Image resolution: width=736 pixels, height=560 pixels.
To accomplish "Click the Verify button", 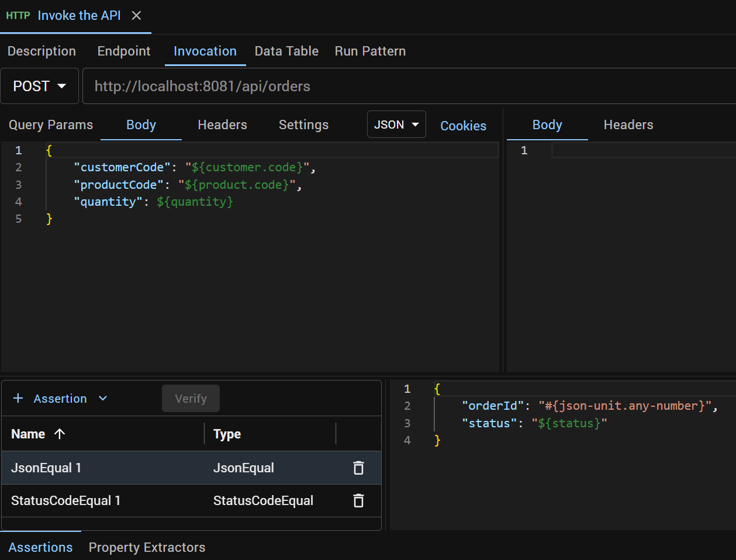I will pyautogui.click(x=191, y=398).
